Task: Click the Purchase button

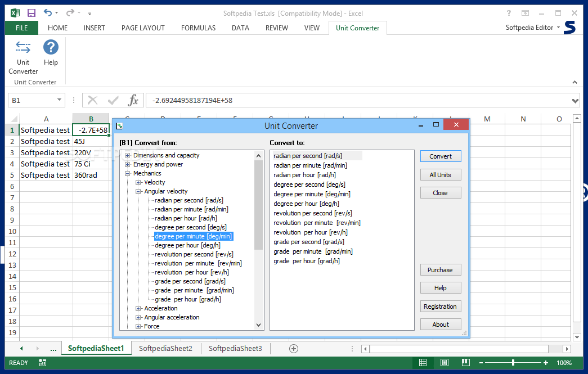Action: pyautogui.click(x=441, y=270)
